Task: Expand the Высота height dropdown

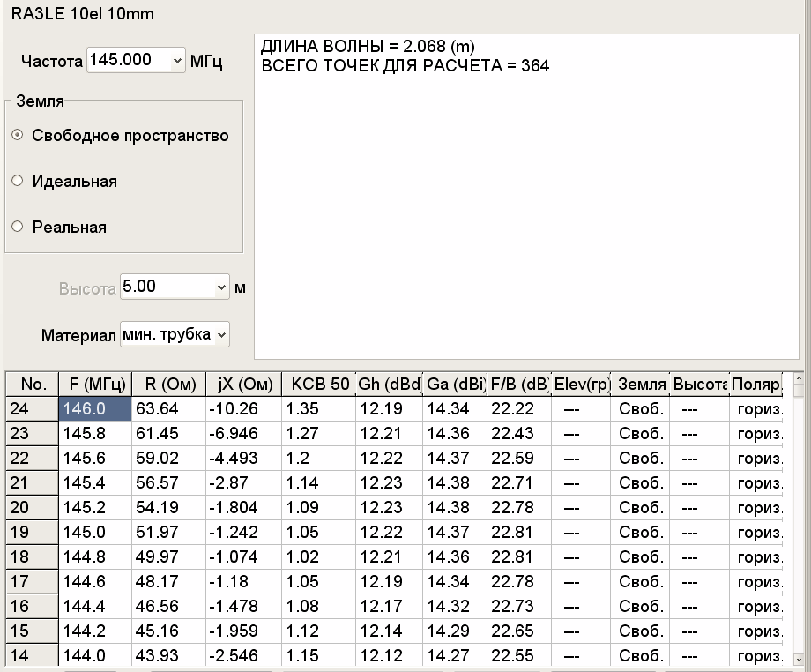Action: click(219, 287)
